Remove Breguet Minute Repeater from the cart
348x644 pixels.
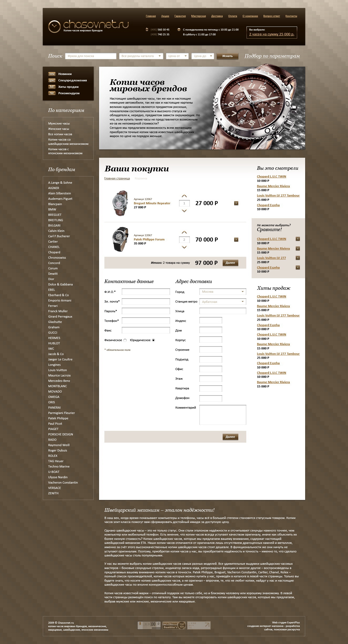pyautogui.click(x=236, y=203)
